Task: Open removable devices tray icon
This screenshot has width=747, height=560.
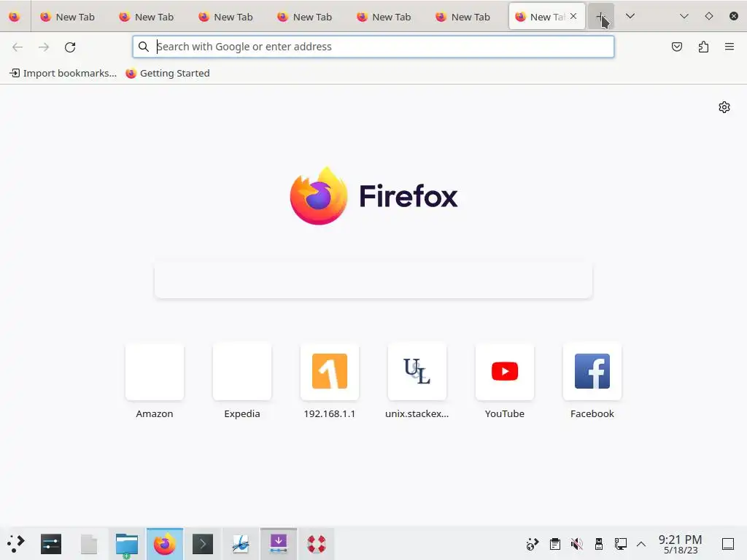Action: pos(598,544)
